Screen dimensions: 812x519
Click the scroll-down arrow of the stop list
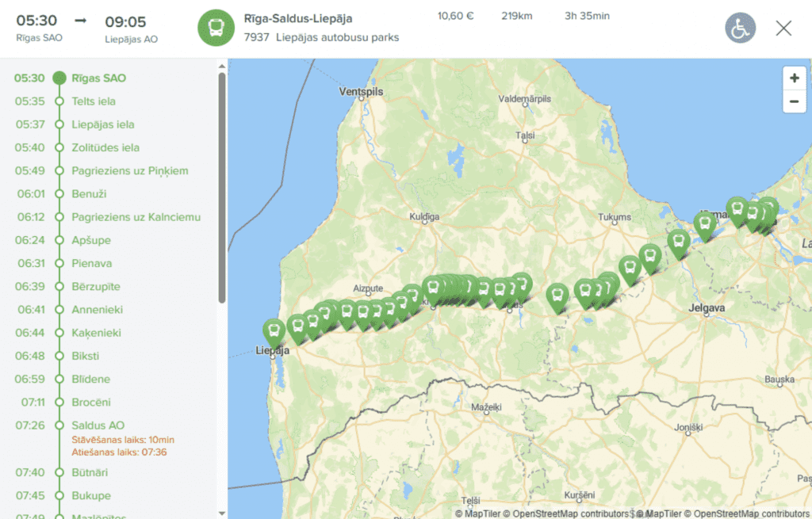tap(222, 513)
